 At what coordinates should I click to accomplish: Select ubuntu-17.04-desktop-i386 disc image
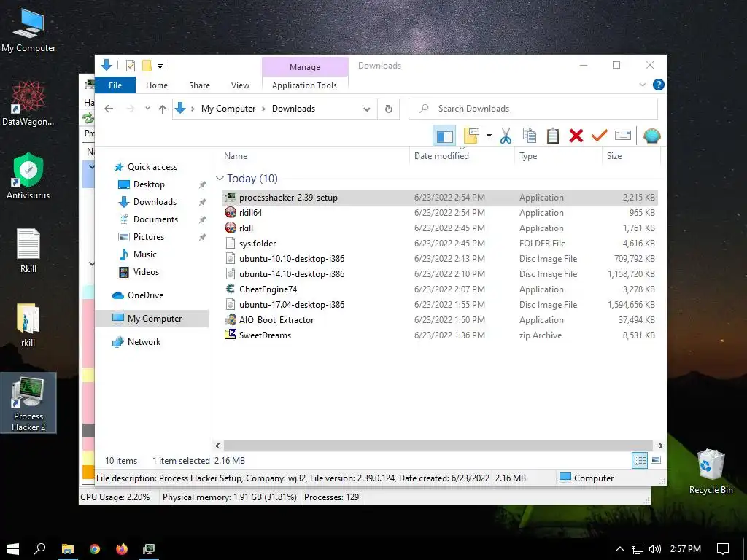point(440,305)
